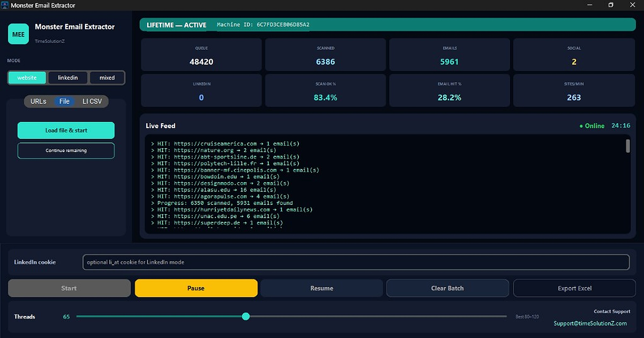Screen dimensions: 644x338
Task: Click the Social count 2
Action: click(x=574, y=62)
